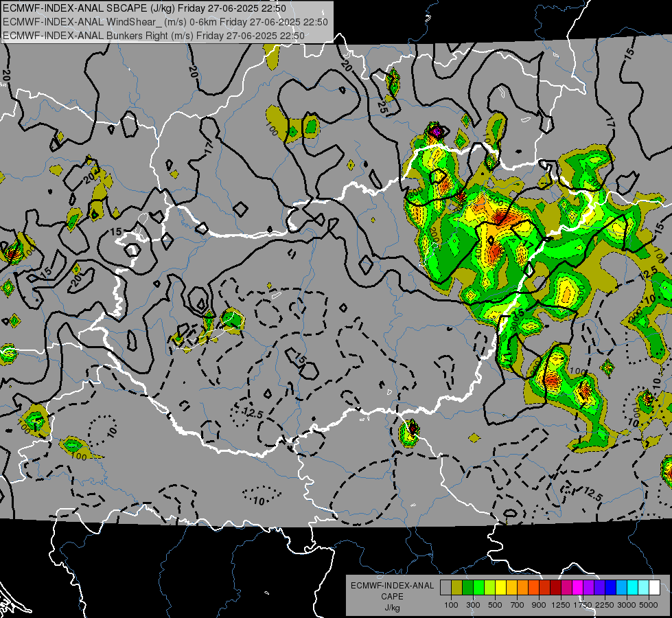Click the 2250 legend scale value
The height and width of the screenshot is (618, 672).
(604, 605)
